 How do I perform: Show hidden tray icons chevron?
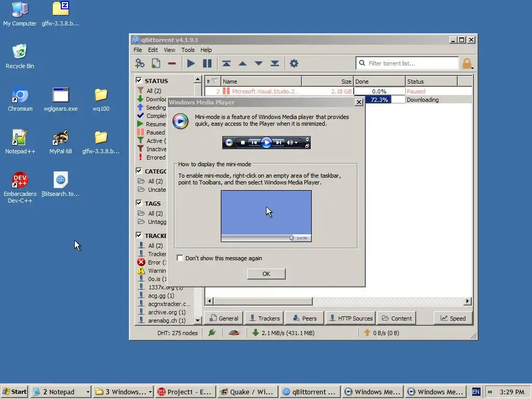490,392
